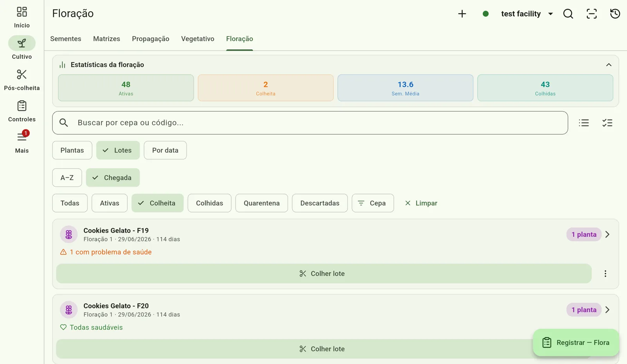Open the Cepa filter dropdown
Image resolution: width=627 pixels, height=364 pixels.
[373, 203]
